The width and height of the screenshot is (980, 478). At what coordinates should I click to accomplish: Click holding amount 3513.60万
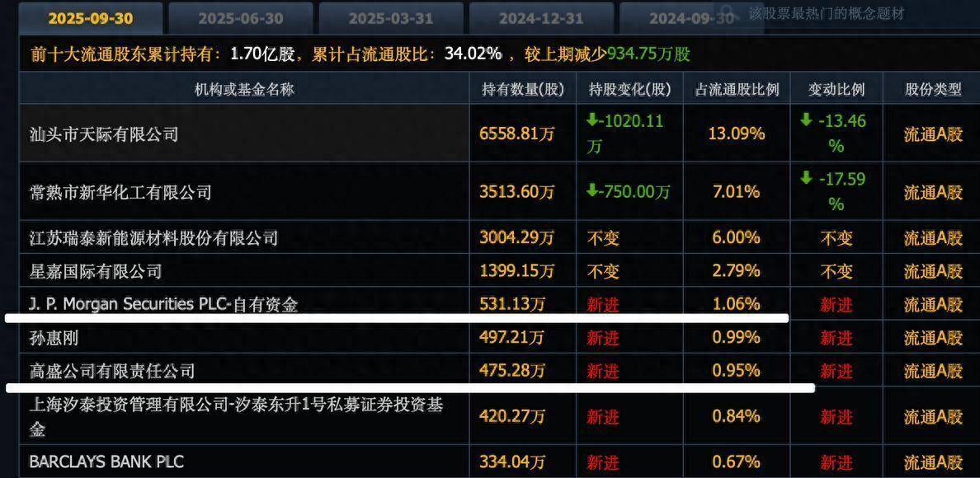point(517,192)
